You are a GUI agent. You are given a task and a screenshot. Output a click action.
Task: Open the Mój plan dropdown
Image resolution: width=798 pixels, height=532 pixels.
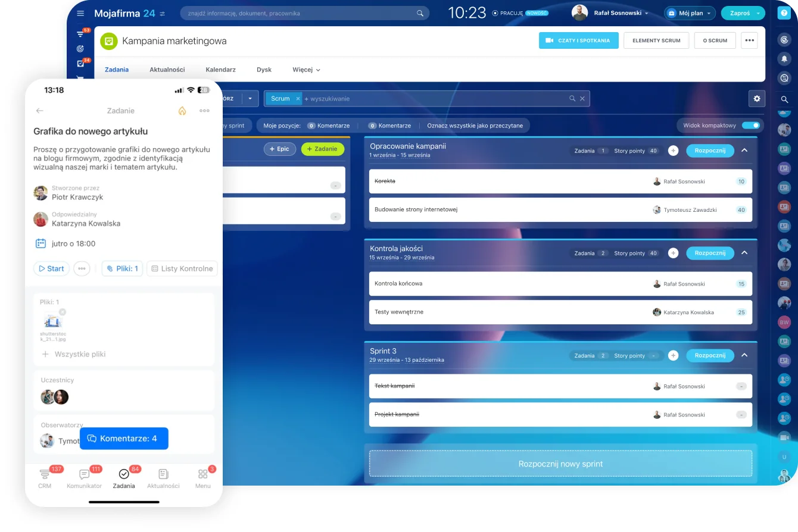coord(690,13)
